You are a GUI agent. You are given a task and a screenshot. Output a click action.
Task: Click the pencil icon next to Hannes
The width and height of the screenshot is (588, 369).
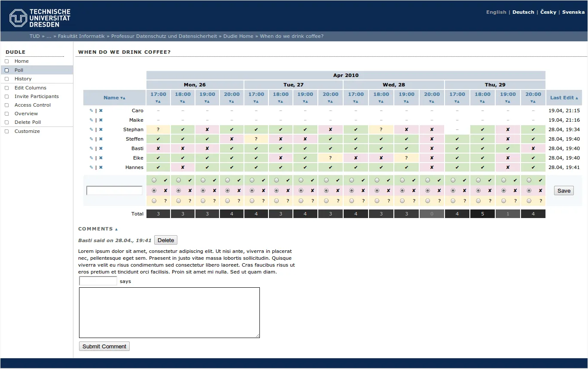coord(91,167)
